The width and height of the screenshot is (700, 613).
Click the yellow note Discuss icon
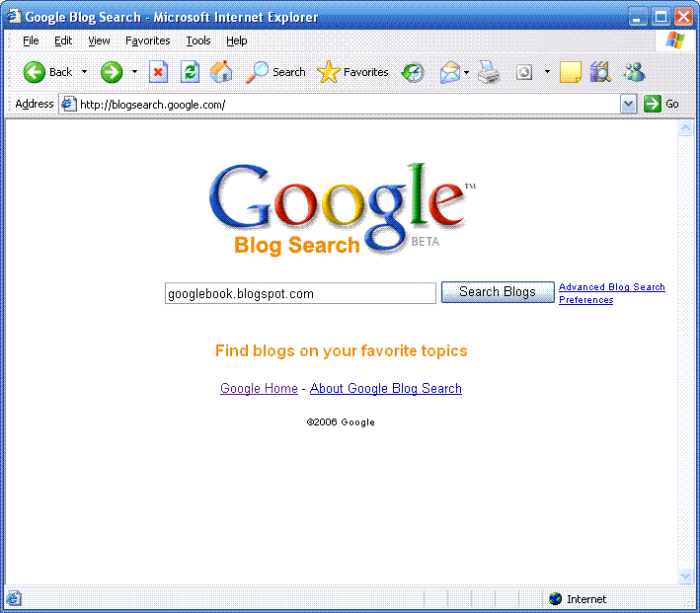570,72
